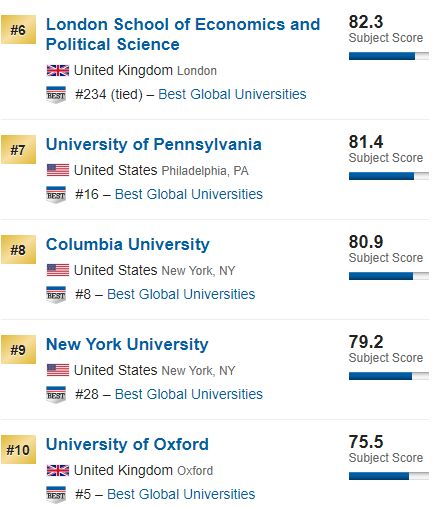Click the Best badge icon next to #5
This screenshot has width=435, height=507.
tap(56, 495)
